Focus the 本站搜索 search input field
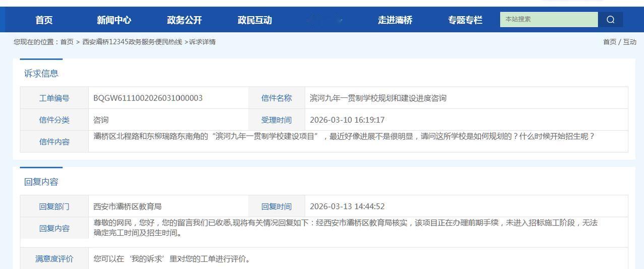Screen dimensions: 644x269 [x=549, y=20]
